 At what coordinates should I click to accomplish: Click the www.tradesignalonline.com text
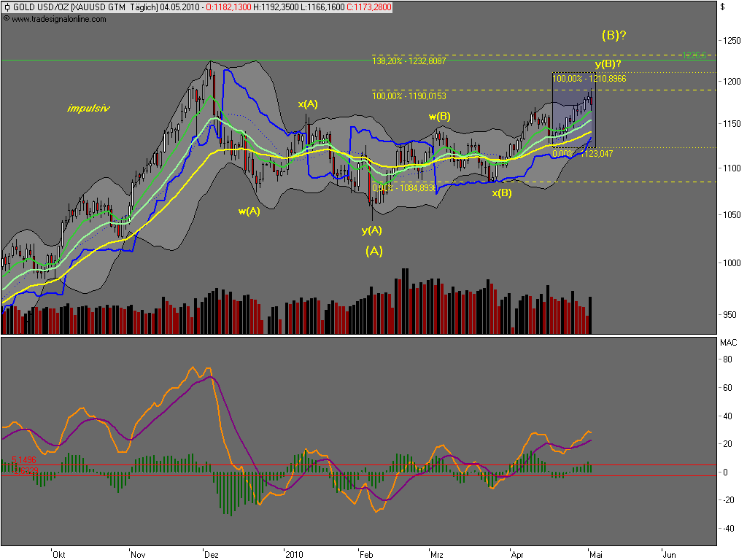pyautogui.click(x=58, y=19)
